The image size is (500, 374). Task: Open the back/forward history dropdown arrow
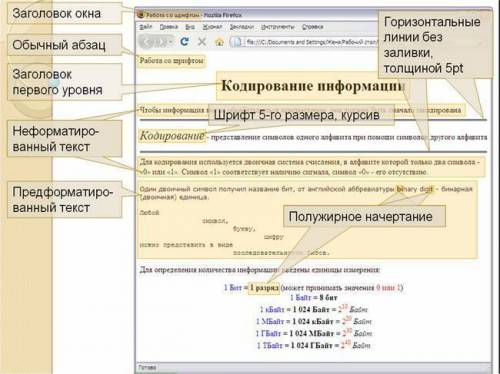171,42
